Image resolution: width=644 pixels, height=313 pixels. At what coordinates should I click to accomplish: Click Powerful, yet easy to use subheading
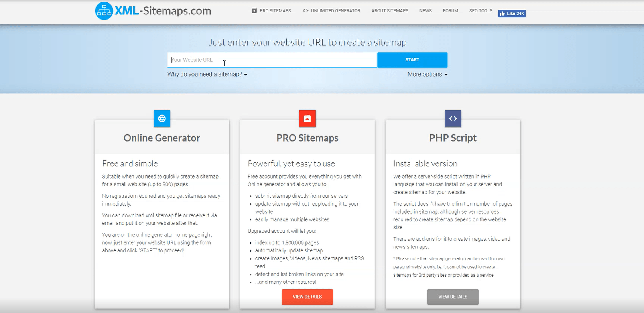[x=291, y=163]
